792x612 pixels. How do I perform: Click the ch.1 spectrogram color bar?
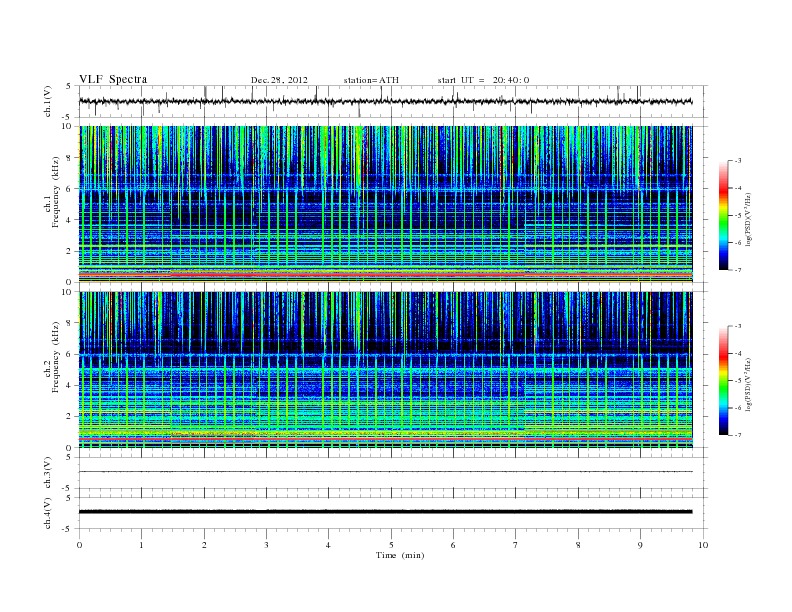(723, 216)
